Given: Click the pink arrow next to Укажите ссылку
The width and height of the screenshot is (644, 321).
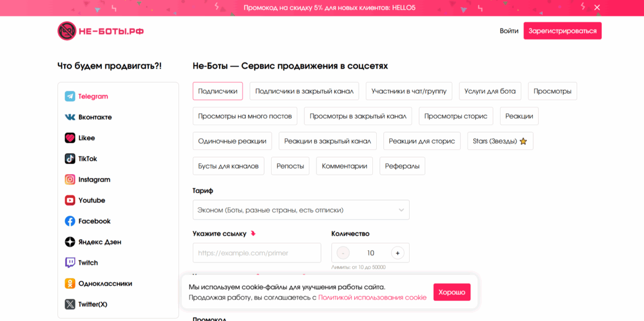Looking at the screenshot, I should (x=253, y=234).
